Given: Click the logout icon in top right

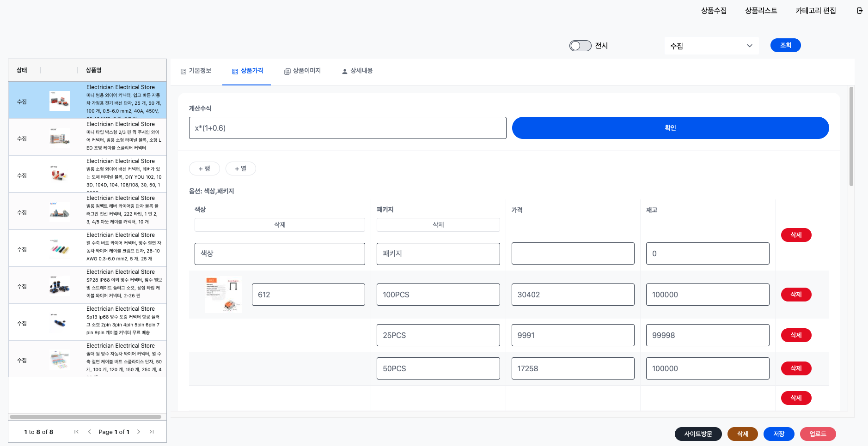Looking at the screenshot, I should coord(860,11).
